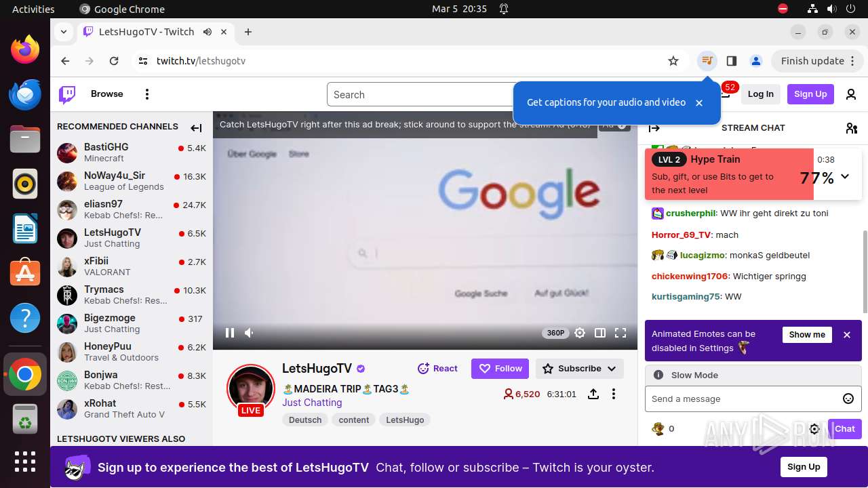This screenshot has width=868, height=488.
Task: Open xRohat recommended channel
Action: point(132,409)
